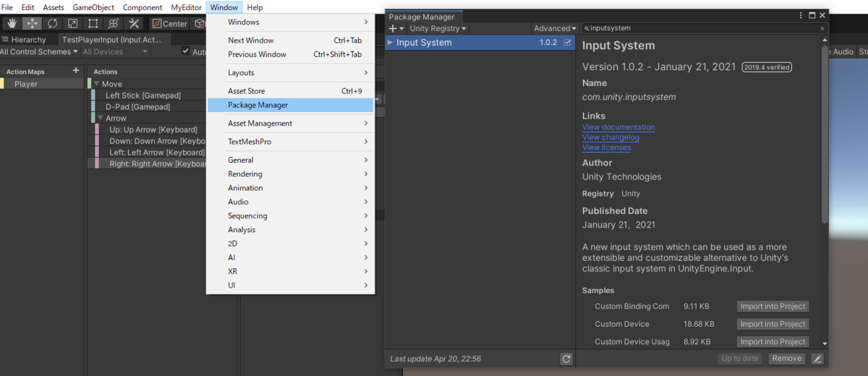Open the All Control Schemes dropdown
The width and height of the screenshot is (868, 376).
click(x=39, y=52)
